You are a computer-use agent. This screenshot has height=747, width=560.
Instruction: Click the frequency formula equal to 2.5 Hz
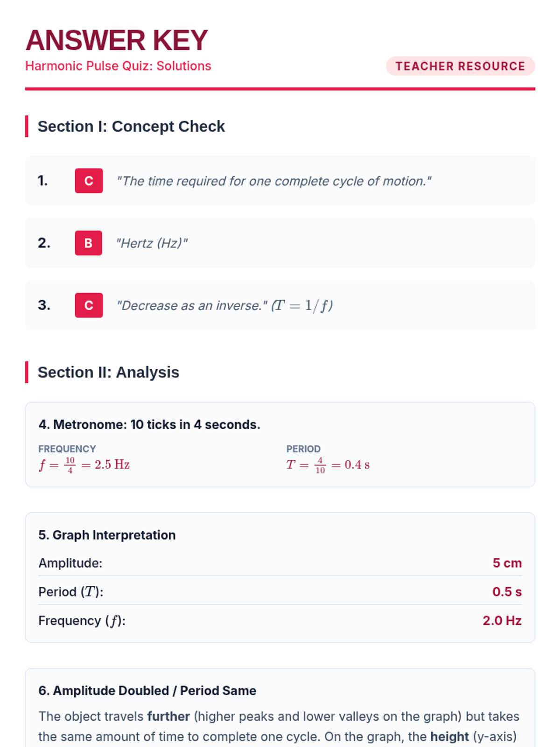84,465
